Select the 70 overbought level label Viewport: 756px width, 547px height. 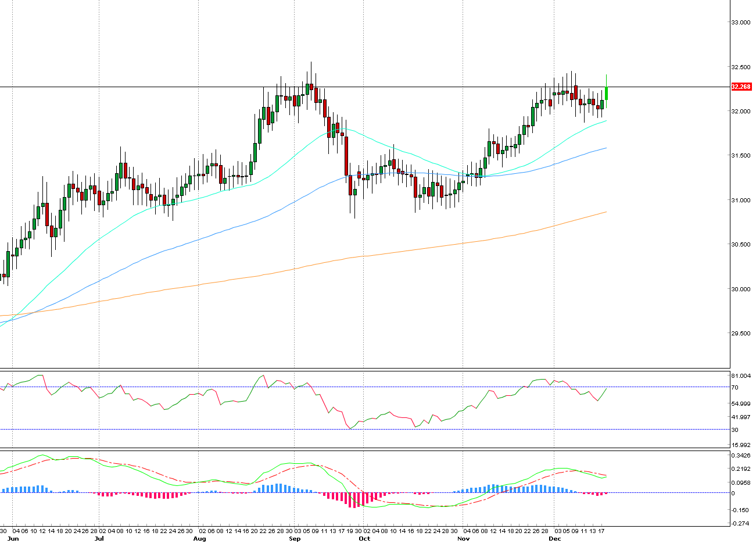coord(735,388)
